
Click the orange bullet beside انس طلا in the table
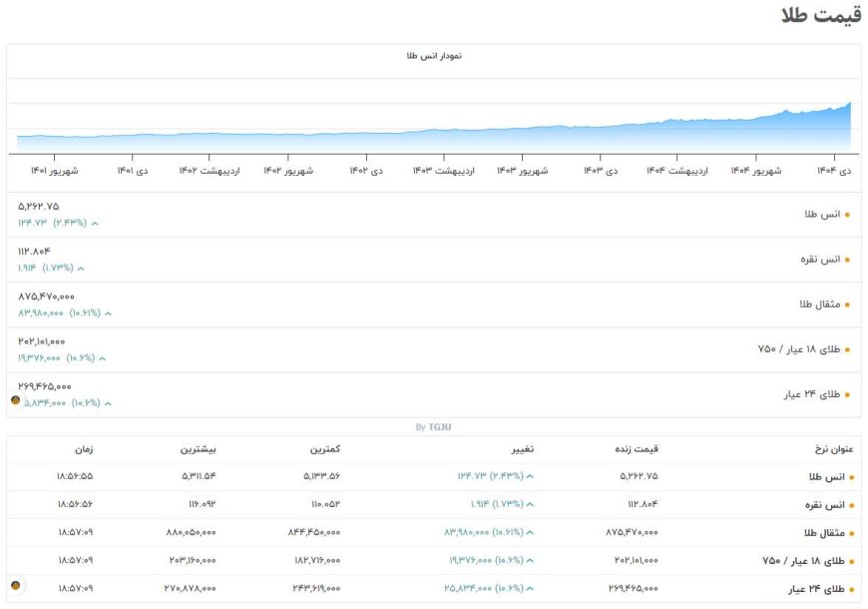click(x=851, y=477)
